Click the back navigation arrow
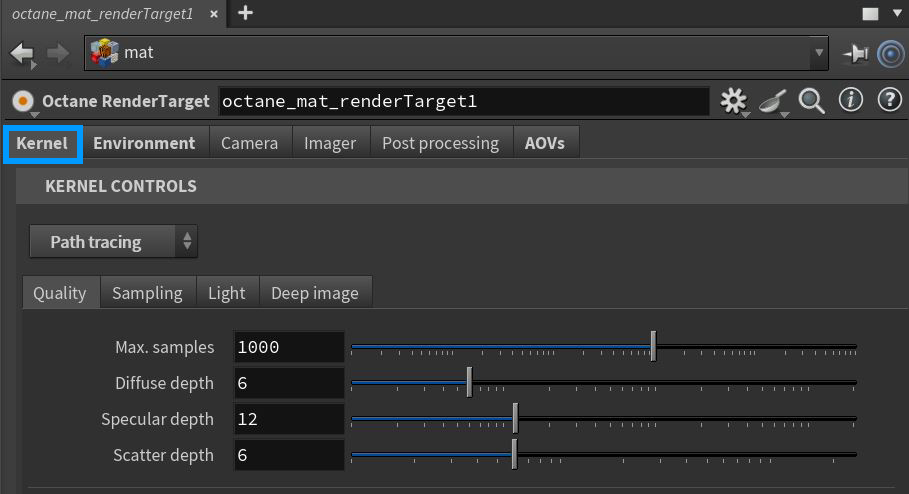 21,53
